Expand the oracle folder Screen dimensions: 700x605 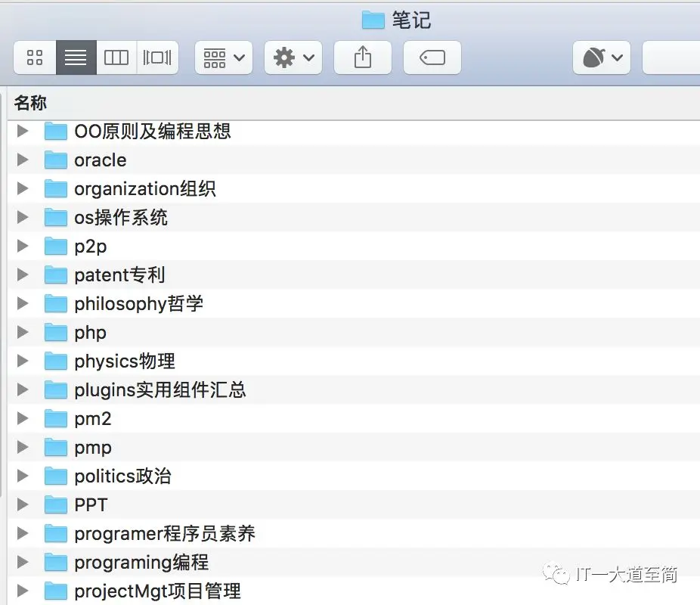[23, 160]
